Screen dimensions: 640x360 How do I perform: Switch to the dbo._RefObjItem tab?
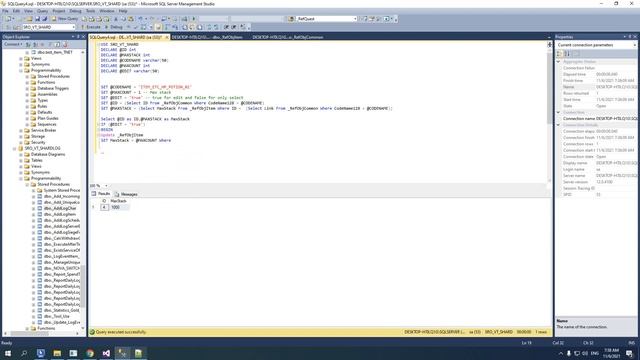click(x=207, y=37)
